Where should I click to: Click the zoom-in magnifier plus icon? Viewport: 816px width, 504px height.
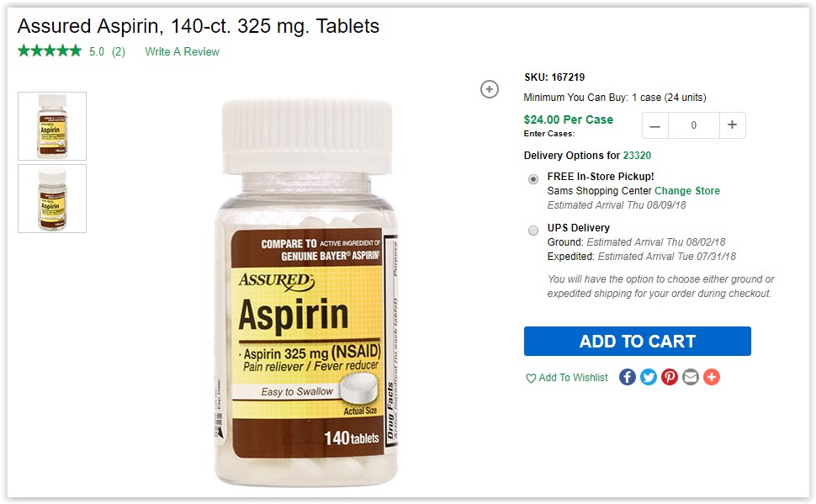[x=490, y=89]
